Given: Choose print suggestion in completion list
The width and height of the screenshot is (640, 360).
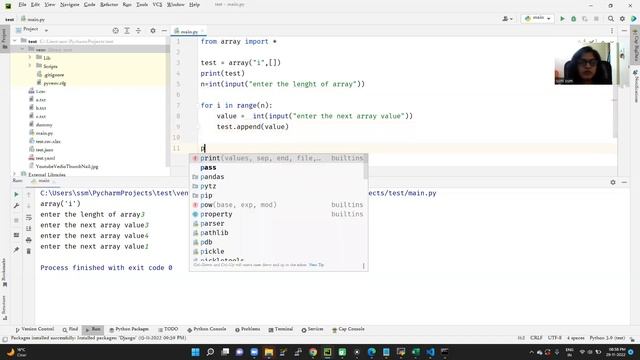Looking at the screenshot, I should tap(279, 158).
